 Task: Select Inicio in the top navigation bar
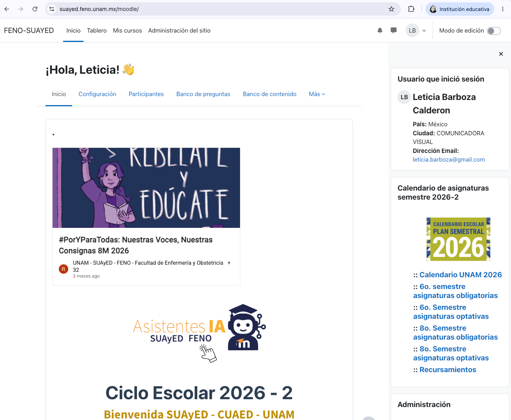point(73,31)
